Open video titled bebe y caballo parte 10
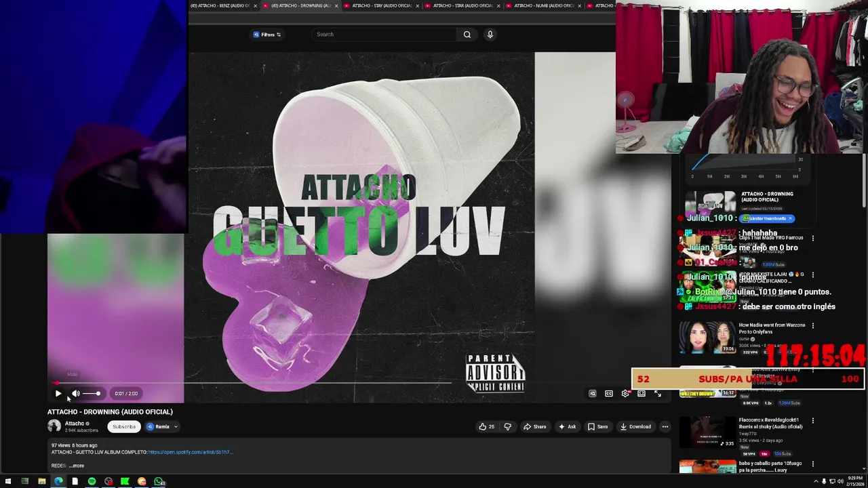The image size is (868, 488). [x=770, y=466]
